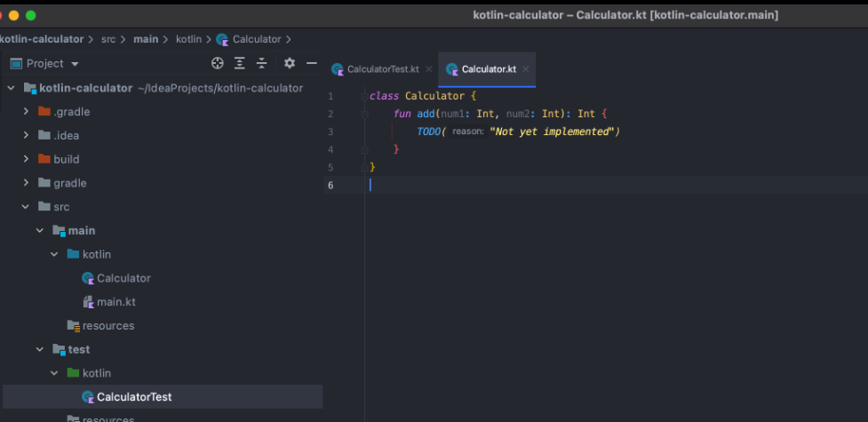This screenshot has height=422, width=868.
Task: Select the Calculator.kt editor tab
Action: (489, 69)
